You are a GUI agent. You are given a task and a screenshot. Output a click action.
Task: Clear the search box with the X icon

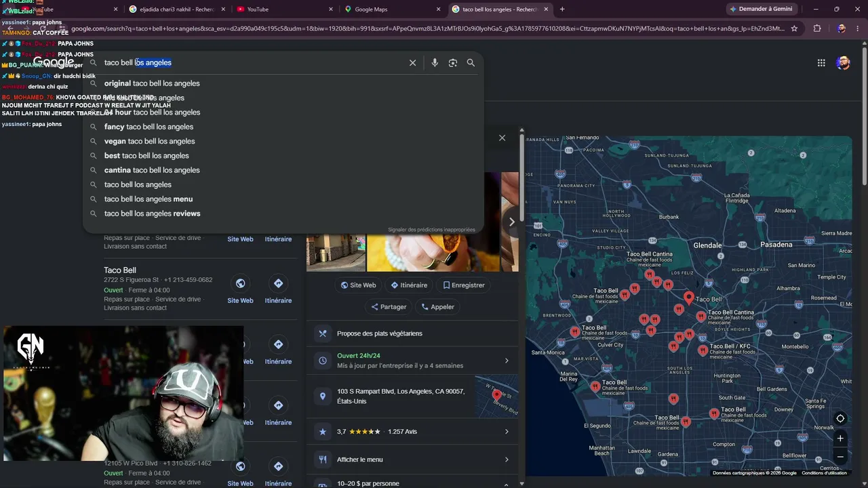click(412, 62)
